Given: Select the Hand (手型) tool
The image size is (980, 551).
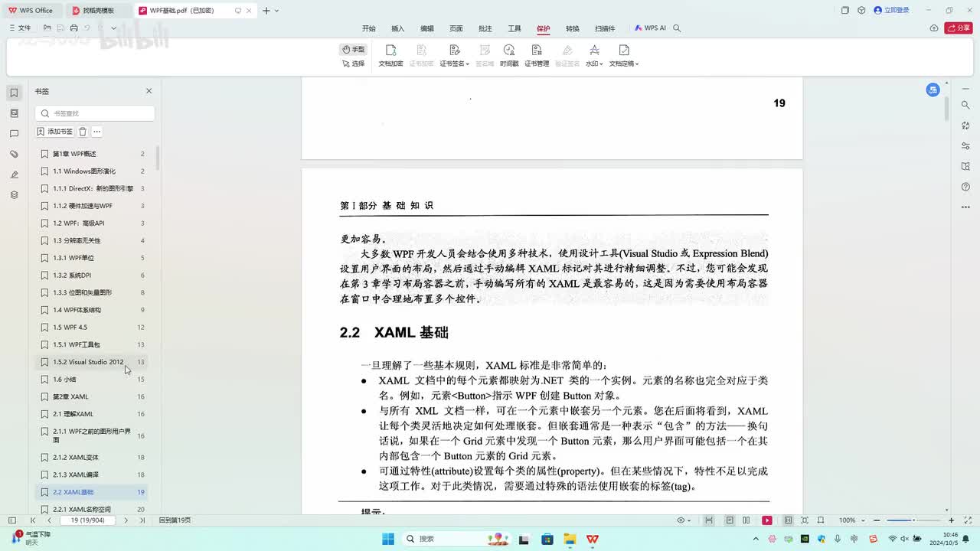Looking at the screenshot, I should 354,49.
